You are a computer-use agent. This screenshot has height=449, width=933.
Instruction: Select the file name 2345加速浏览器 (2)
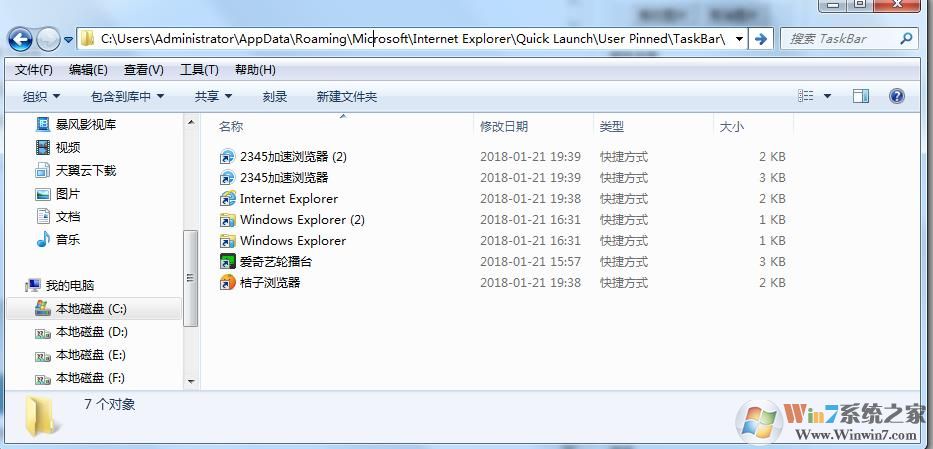point(293,157)
